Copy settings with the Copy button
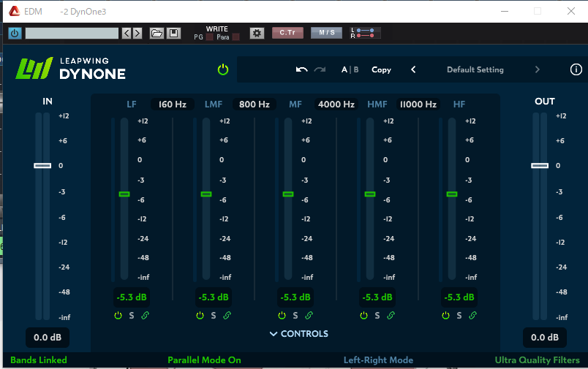Image resolution: width=588 pixels, height=369 pixels. (x=381, y=69)
